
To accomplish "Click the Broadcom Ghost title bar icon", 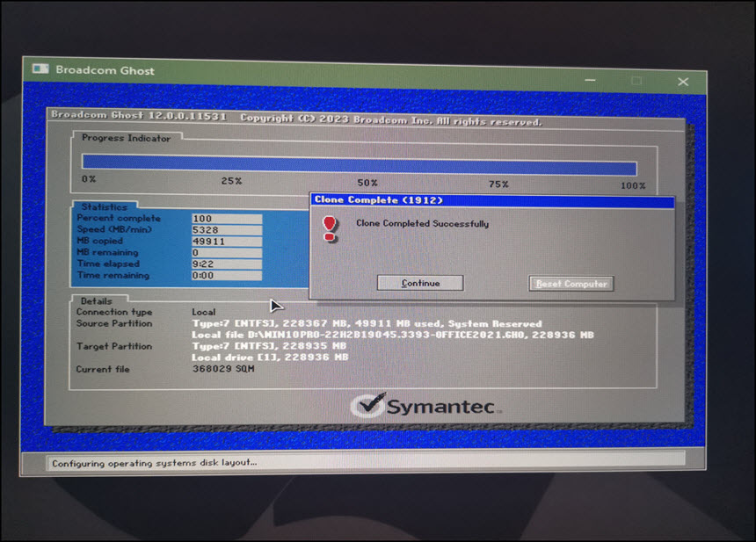I will coord(40,69).
